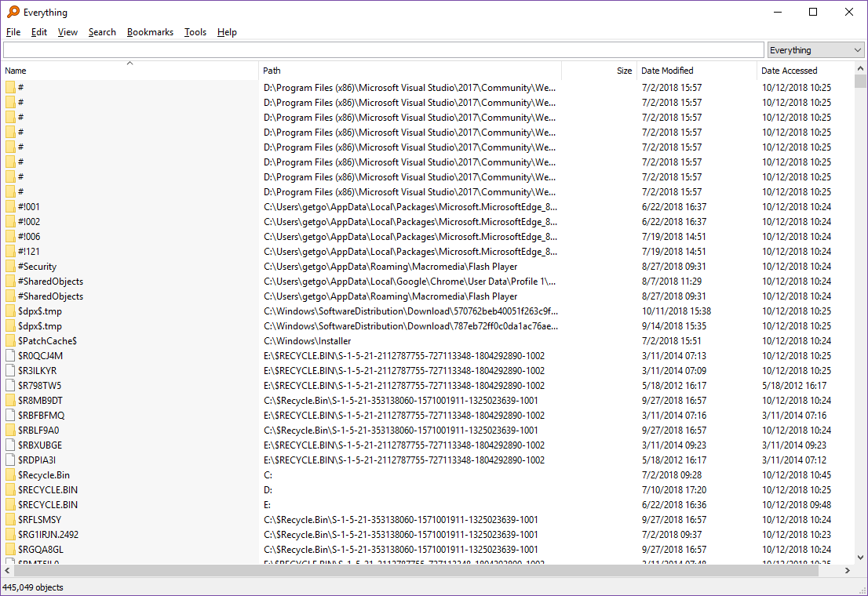Viewport: 868px width, 596px height.
Task: Click folder icon next to #!006
Action: [10, 236]
